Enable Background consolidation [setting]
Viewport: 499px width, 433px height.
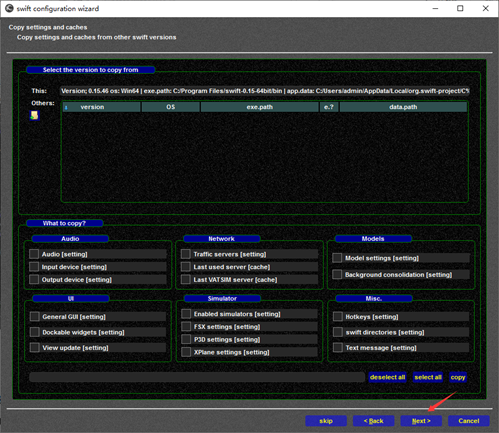click(337, 275)
